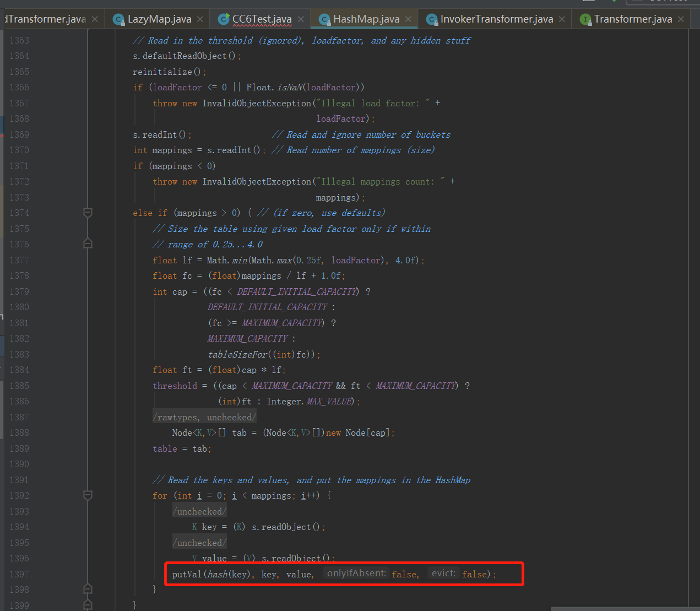Image resolution: width=700 pixels, height=611 pixels.
Task: Toggle the comment fold marker at line 1376
Action: click(x=88, y=244)
